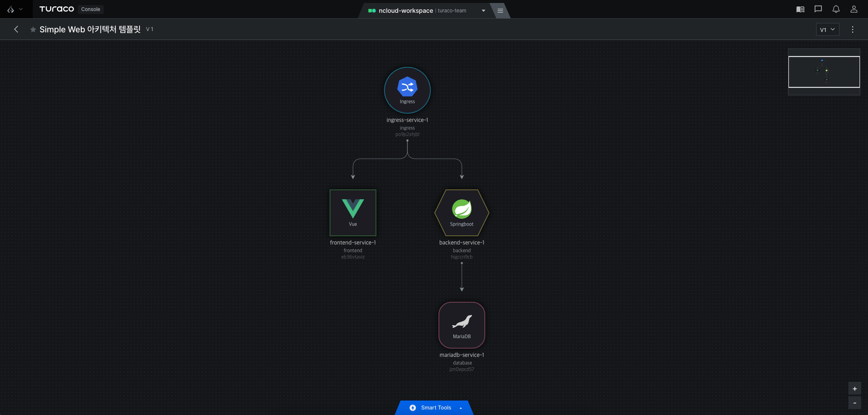
Task: Expand the chevron next to the logo icon
Action: point(21,9)
